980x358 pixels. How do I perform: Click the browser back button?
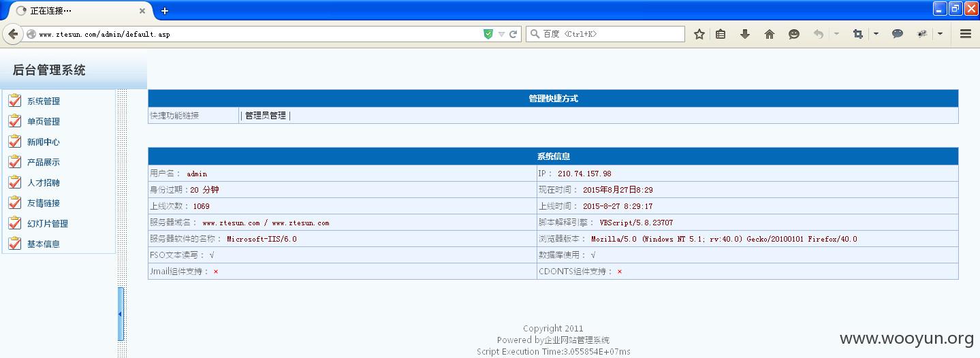13,34
